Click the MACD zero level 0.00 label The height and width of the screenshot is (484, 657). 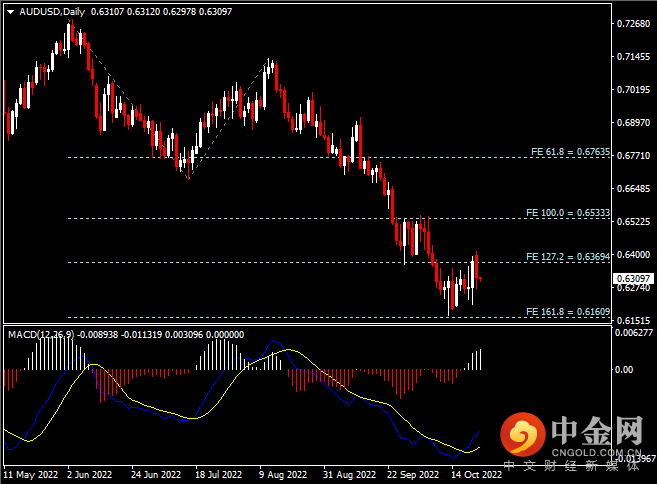[624, 370]
